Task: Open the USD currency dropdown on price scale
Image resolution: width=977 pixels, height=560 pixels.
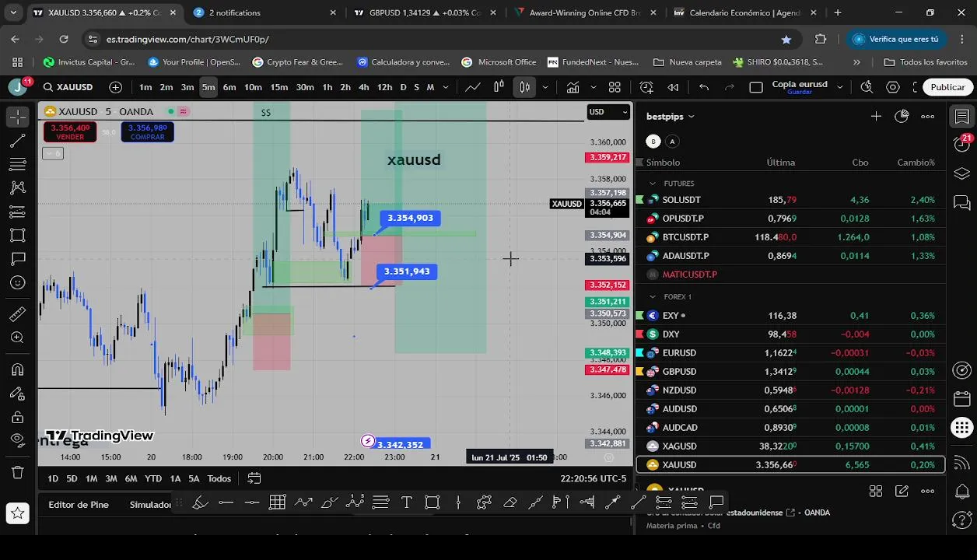Action: (608, 112)
